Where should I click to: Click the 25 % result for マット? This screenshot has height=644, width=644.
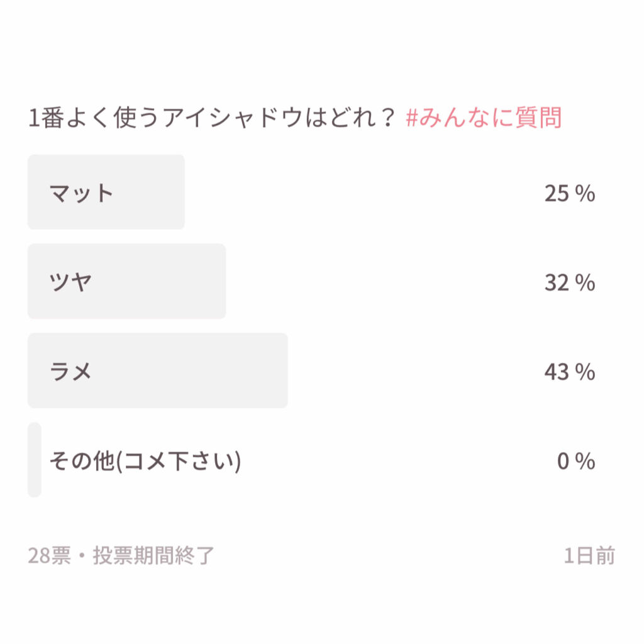(569, 194)
